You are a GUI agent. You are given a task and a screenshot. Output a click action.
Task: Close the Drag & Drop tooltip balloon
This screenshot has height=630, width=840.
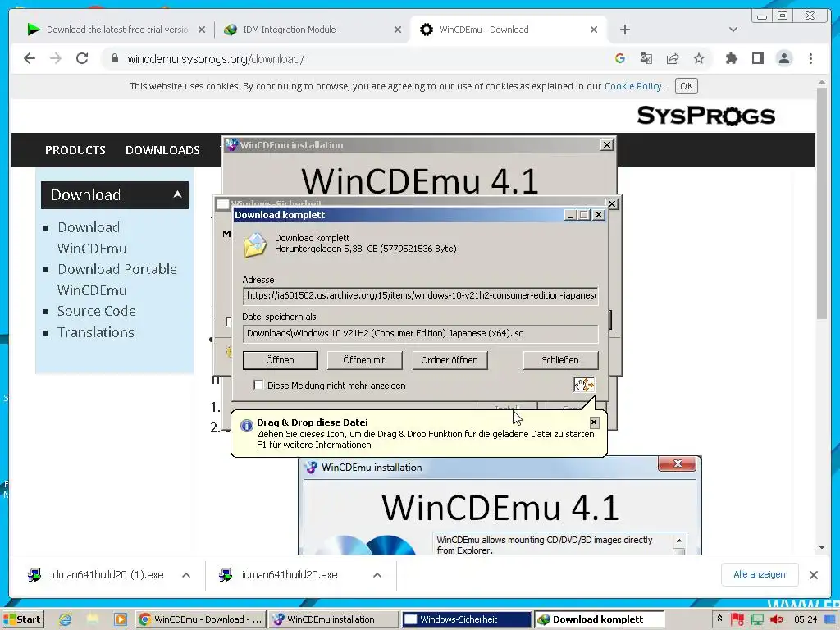594,422
